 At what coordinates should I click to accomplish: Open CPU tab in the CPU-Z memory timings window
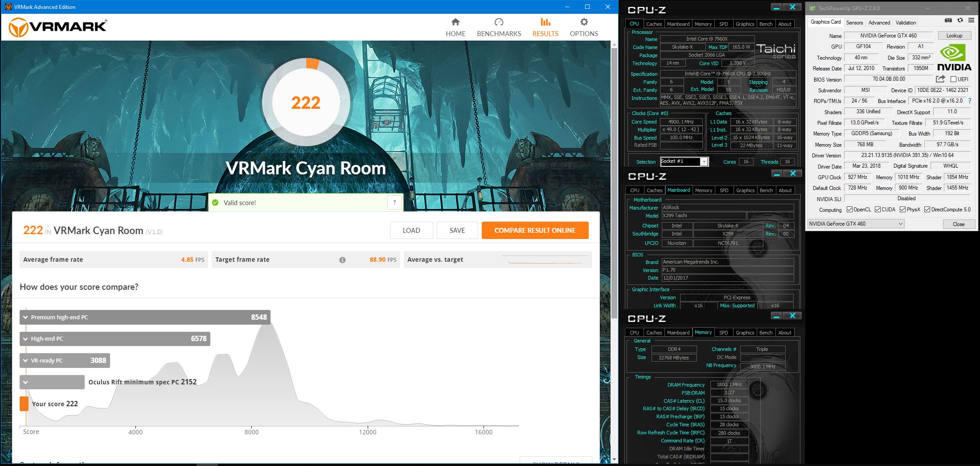(x=634, y=333)
